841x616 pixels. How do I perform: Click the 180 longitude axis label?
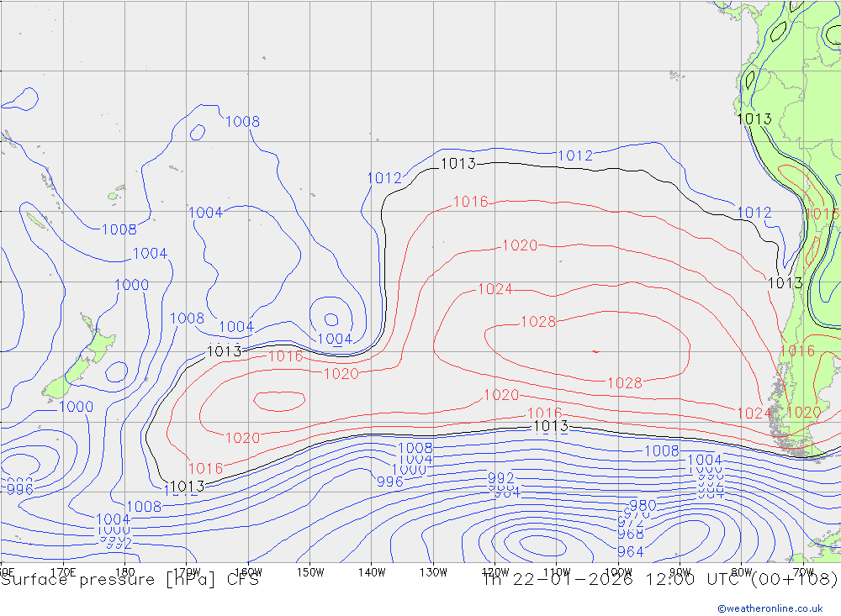pyautogui.click(x=125, y=572)
